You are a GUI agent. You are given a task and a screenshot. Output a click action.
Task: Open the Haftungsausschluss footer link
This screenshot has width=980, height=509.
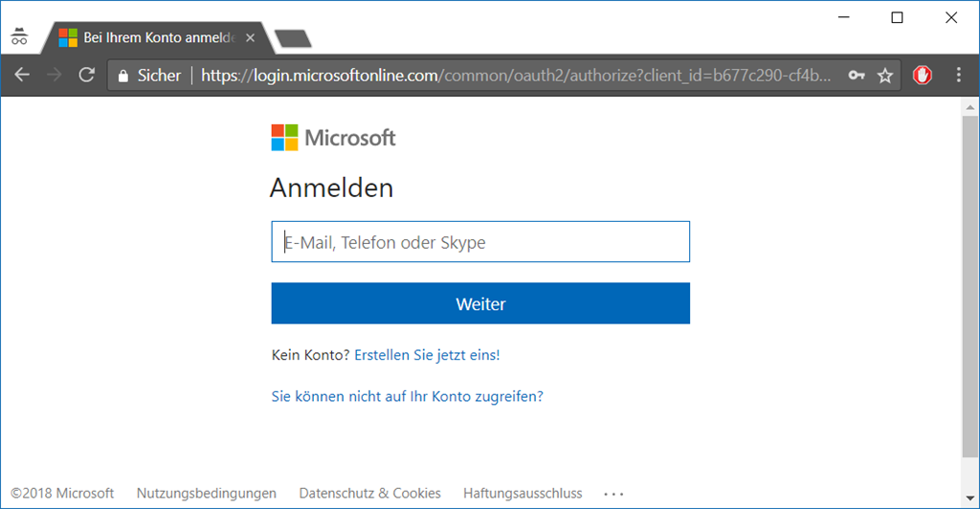[523, 494]
